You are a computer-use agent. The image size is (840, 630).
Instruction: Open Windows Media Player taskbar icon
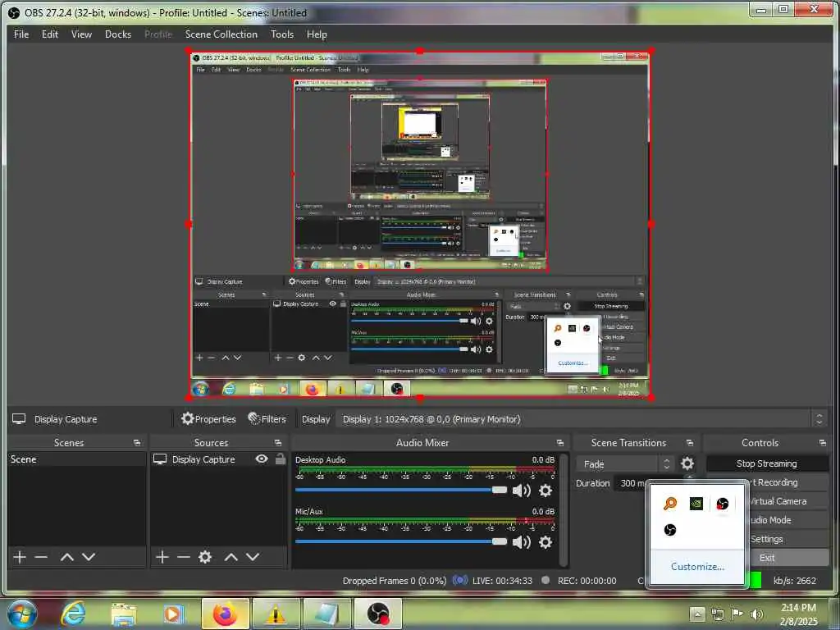[x=173, y=614]
